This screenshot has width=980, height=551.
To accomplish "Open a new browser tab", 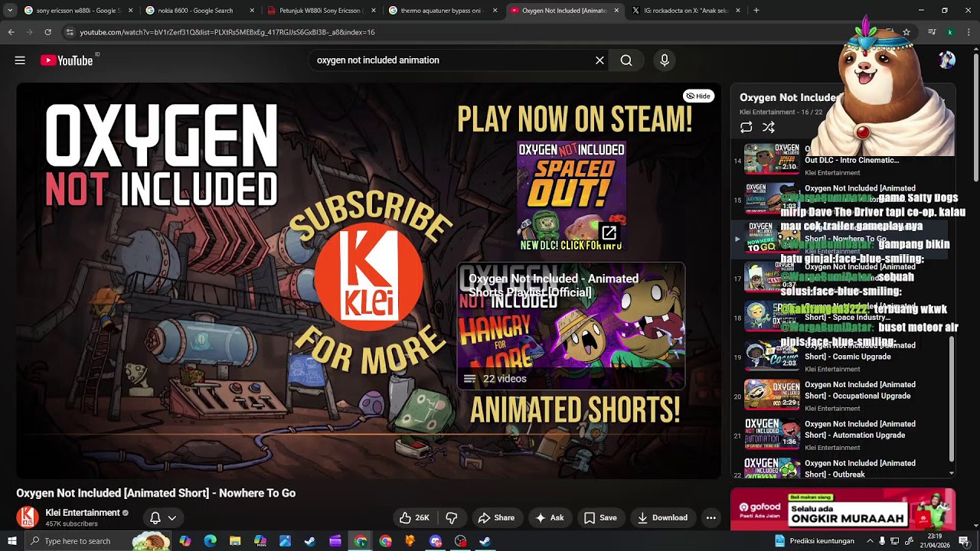I will pos(756,11).
